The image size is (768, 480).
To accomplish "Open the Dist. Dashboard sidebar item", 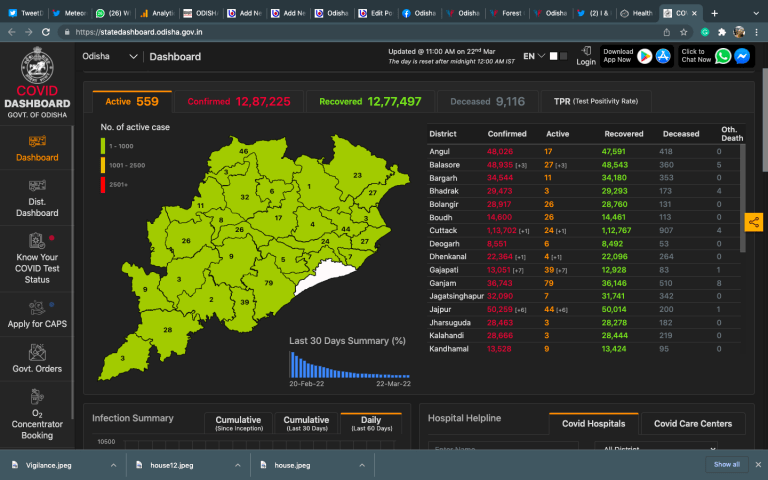I will click(x=37, y=197).
